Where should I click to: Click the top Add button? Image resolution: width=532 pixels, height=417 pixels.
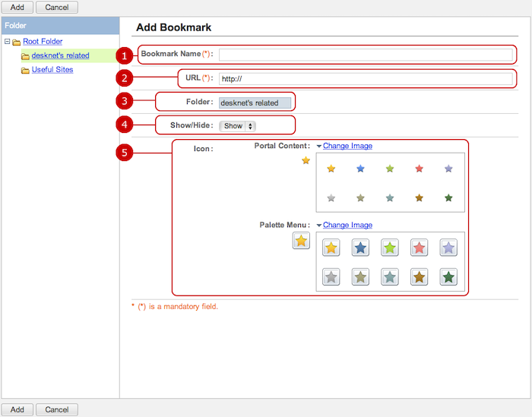tap(17, 7)
